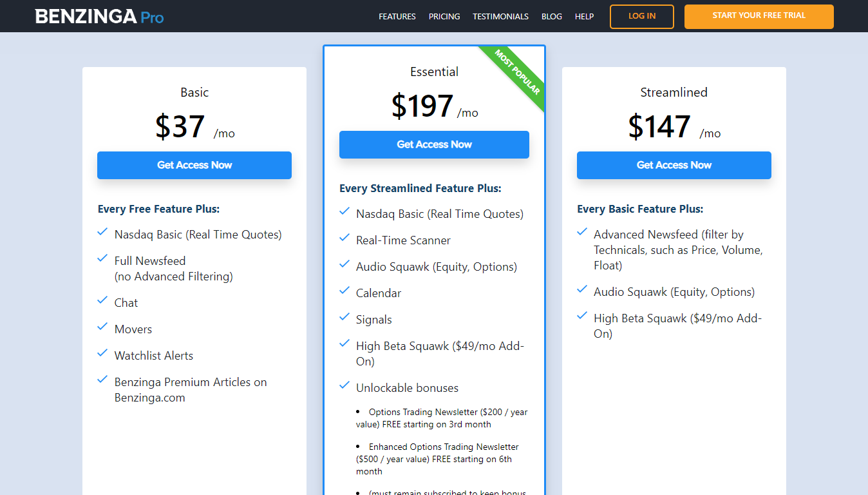Navigate to the BLOG section
The image size is (868, 495).
[x=552, y=16]
